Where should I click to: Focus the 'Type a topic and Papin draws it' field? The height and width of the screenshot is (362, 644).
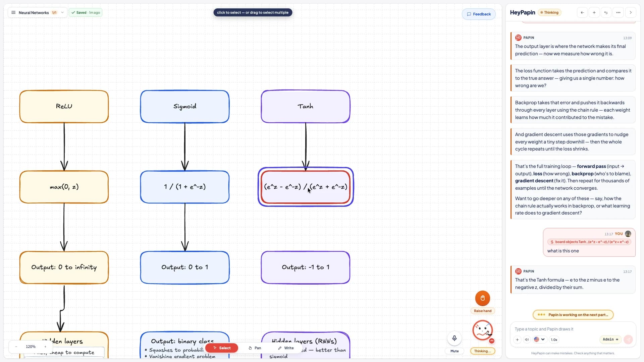573,329
